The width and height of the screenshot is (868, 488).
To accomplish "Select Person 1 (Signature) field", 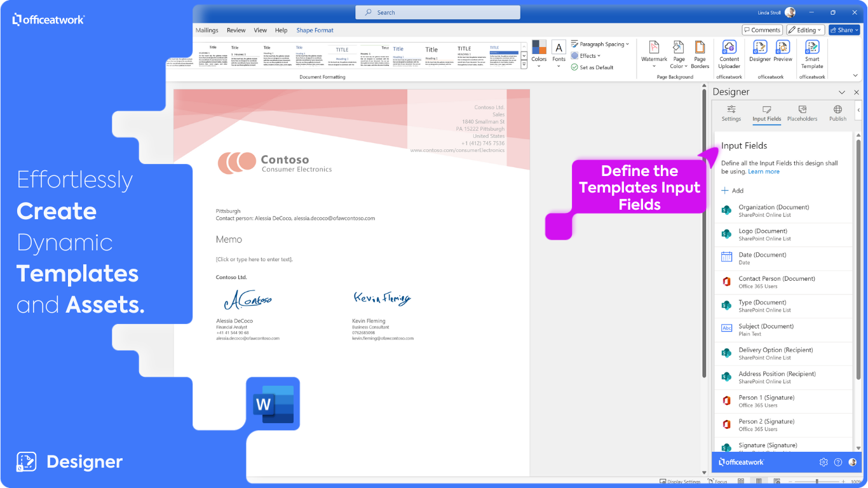I will pyautogui.click(x=783, y=402).
